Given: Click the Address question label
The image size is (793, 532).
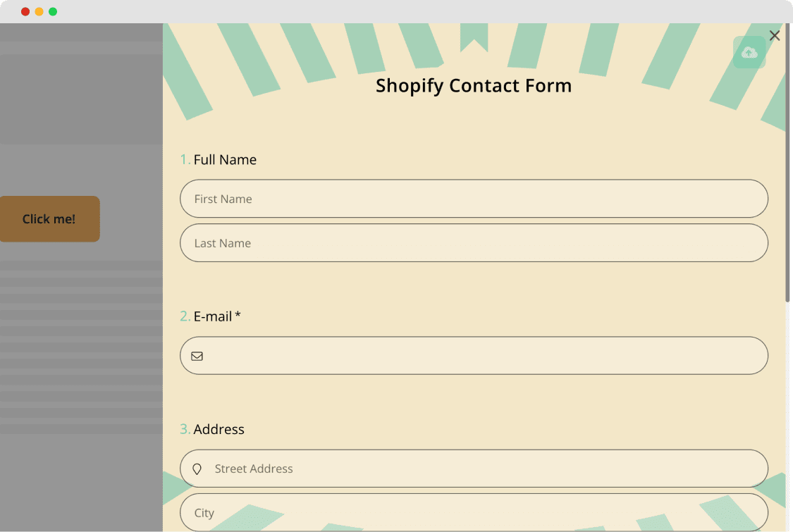Looking at the screenshot, I should tap(219, 429).
